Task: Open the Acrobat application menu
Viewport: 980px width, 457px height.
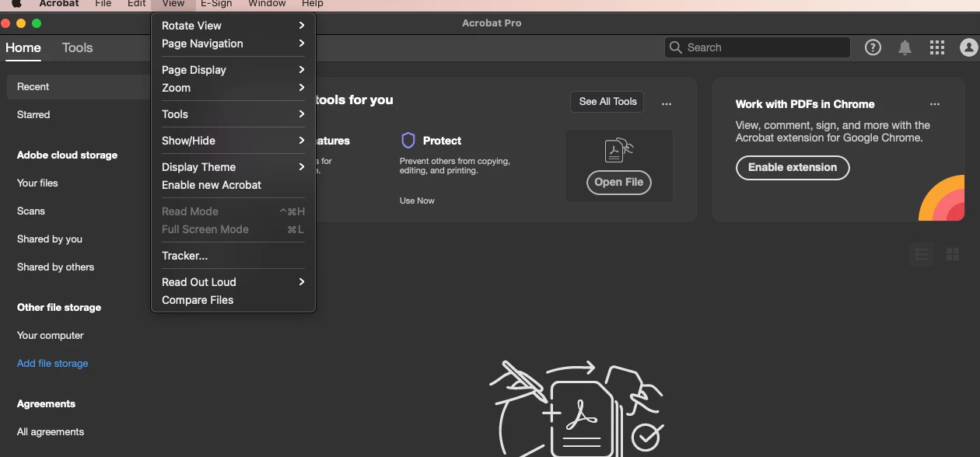Action: (x=59, y=4)
